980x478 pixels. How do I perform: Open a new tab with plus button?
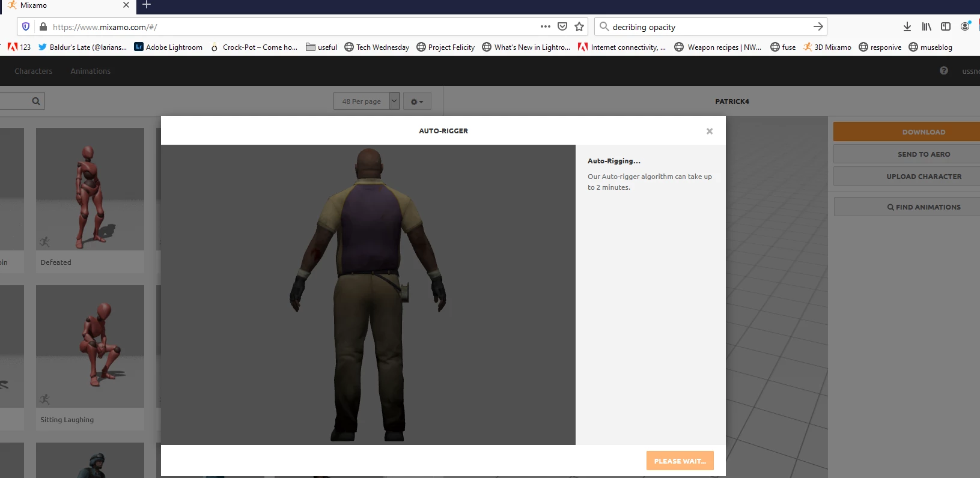coord(146,5)
